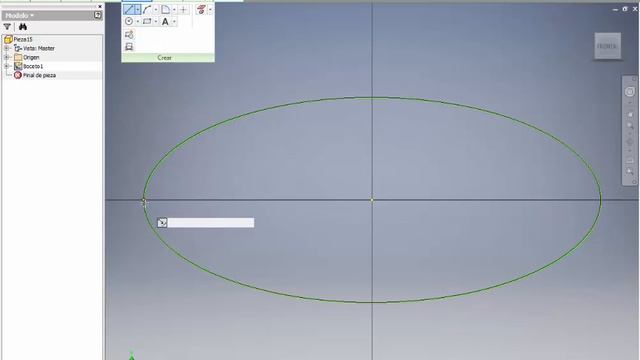Open the Text tool dropdown arrow
This screenshot has height=360, width=640.
coord(174,21)
